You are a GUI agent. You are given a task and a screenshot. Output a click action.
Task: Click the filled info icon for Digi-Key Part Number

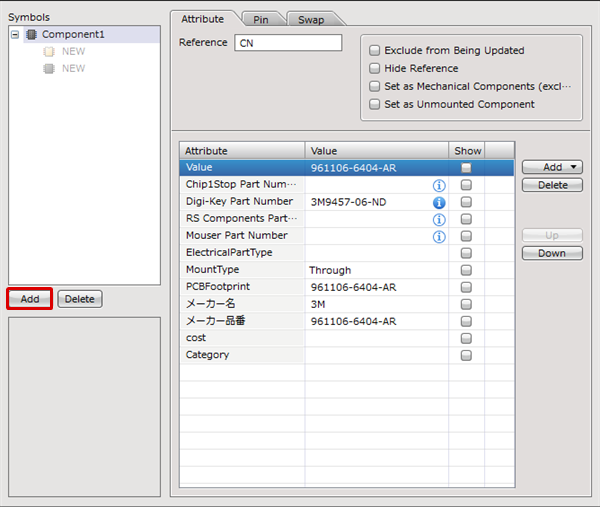click(438, 202)
